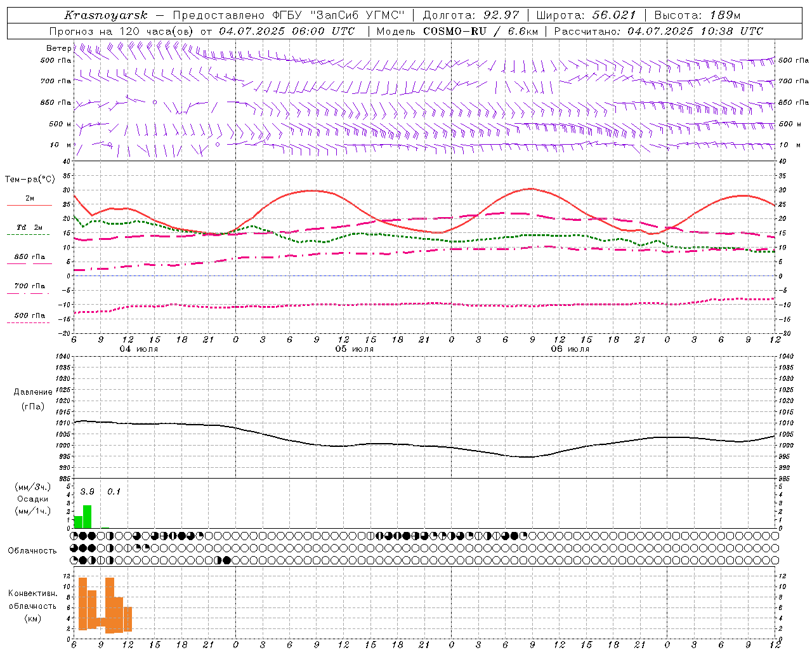
Task: Click the tallest green precipitation bar
Action: [x=88, y=517]
